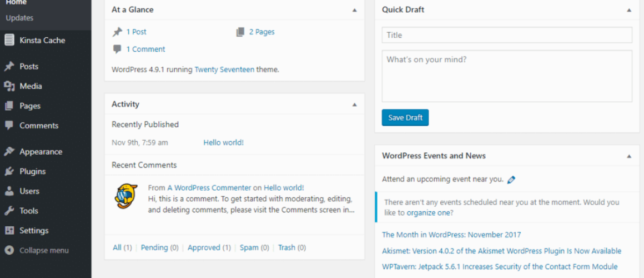Viewport: 644px width, 278px height.
Task: Collapse the WordPress Events and News widget
Action: point(629,156)
